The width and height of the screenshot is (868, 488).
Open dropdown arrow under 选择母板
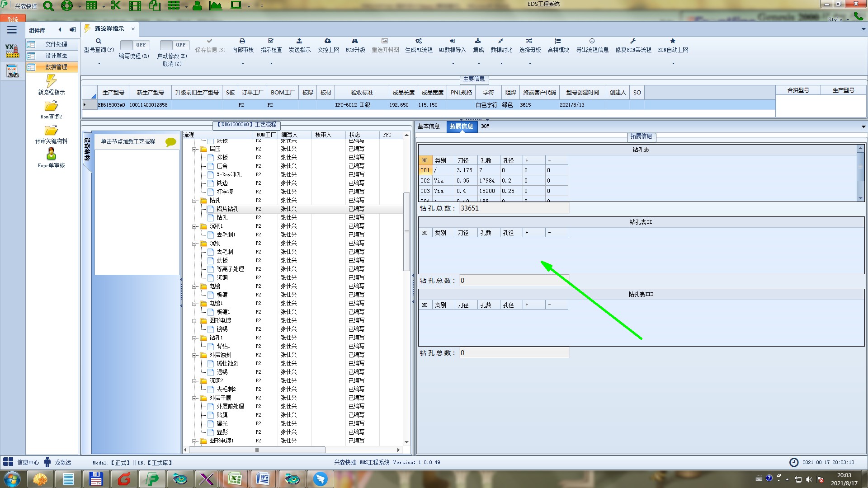pos(530,64)
